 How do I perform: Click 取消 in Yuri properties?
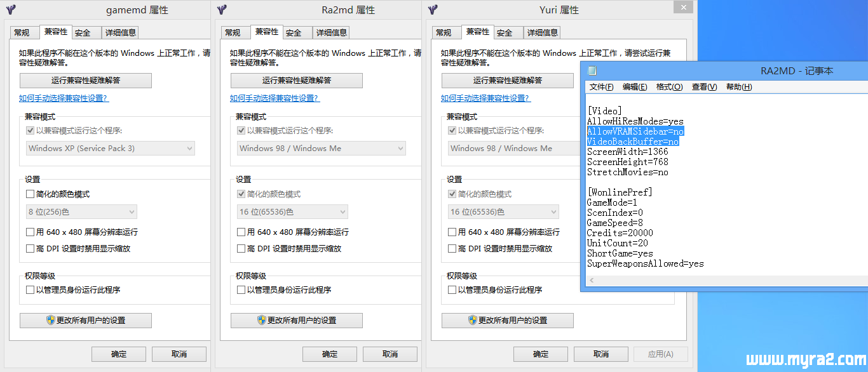pyautogui.click(x=601, y=354)
